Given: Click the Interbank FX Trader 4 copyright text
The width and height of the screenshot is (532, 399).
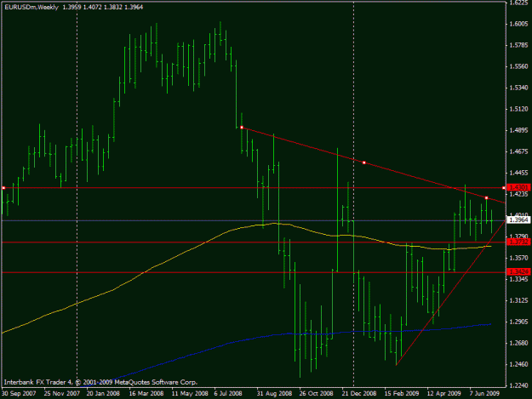Looking at the screenshot, I should 100,382.
